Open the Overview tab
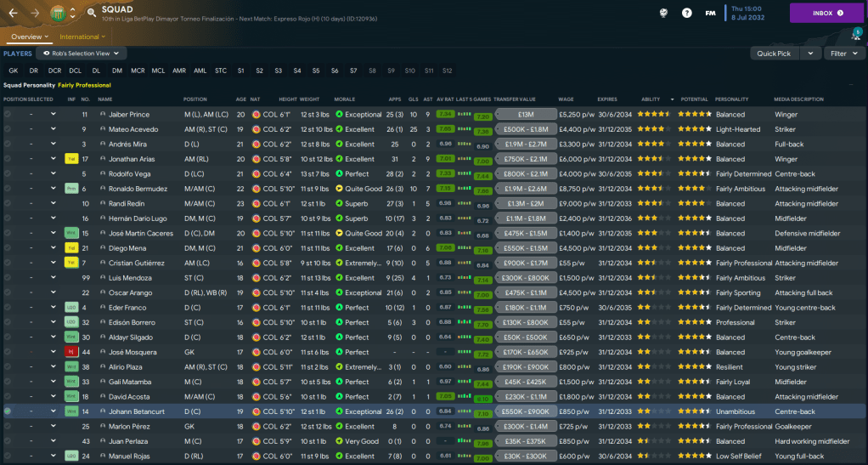Screen dimensions: 868x465 coord(30,37)
